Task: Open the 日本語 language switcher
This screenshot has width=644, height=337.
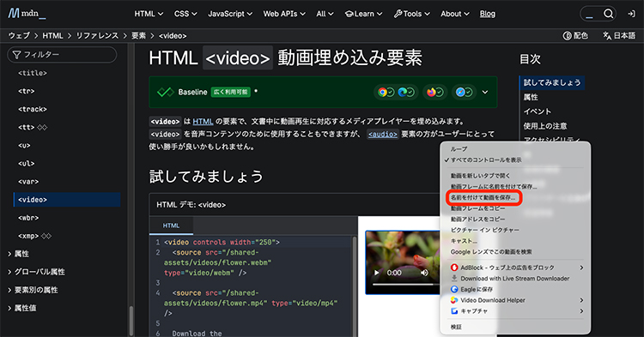Action: [619, 36]
